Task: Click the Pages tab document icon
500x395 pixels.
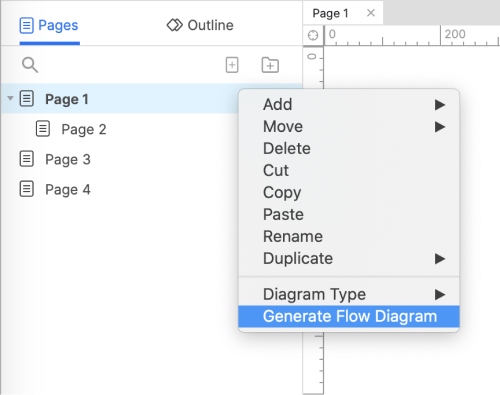Action: pyautogui.click(x=27, y=26)
